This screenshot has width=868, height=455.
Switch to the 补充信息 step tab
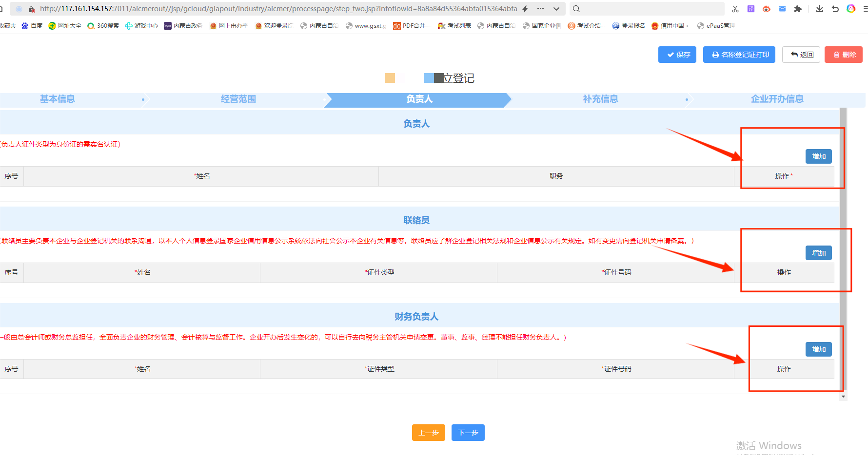click(x=600, y=99)
